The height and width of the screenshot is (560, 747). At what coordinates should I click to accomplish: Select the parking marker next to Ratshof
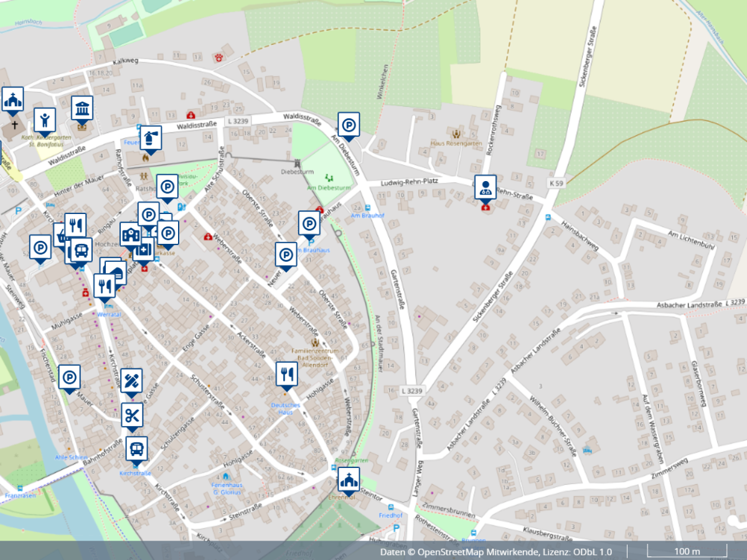(167, 187)
